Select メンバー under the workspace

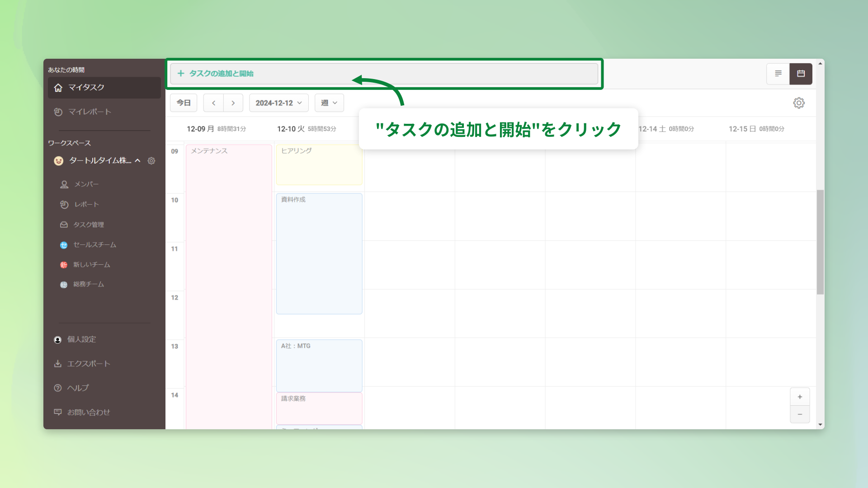85,184
